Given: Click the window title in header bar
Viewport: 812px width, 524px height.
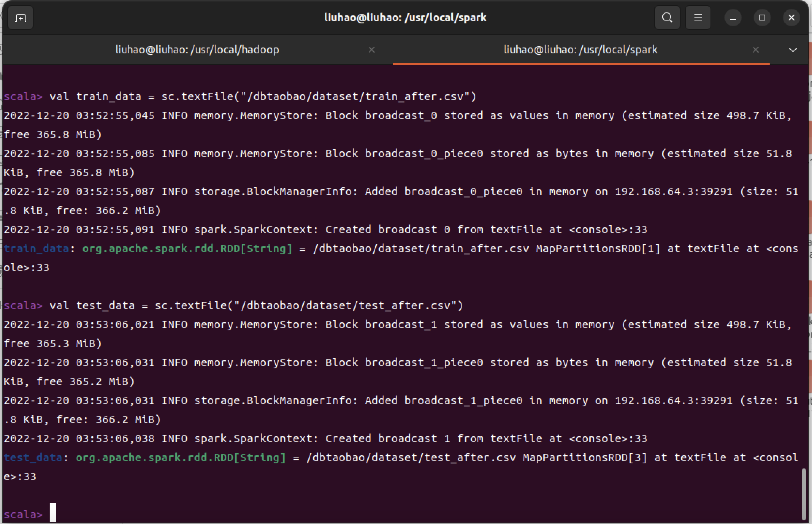Looking at the screenshot, I should click(405, 18).
